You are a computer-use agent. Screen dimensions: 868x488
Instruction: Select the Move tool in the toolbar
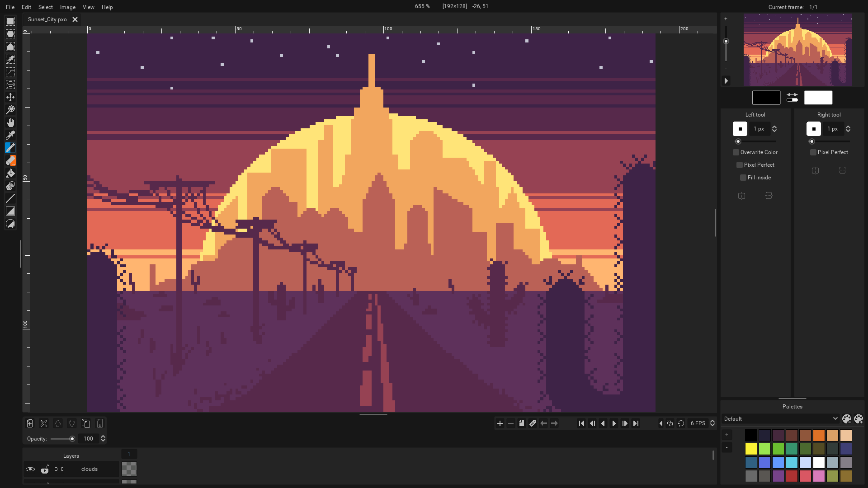(10, 97)
